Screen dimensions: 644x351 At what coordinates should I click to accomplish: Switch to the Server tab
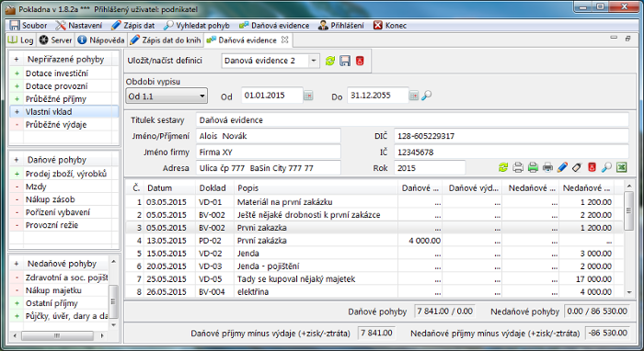click(55, 40)
